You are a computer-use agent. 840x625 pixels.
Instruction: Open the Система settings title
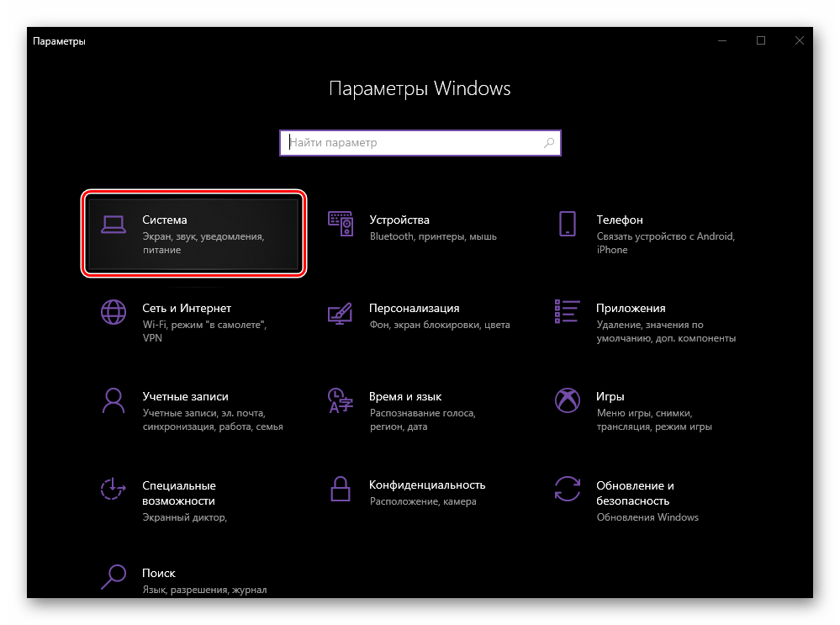[165, 220]
